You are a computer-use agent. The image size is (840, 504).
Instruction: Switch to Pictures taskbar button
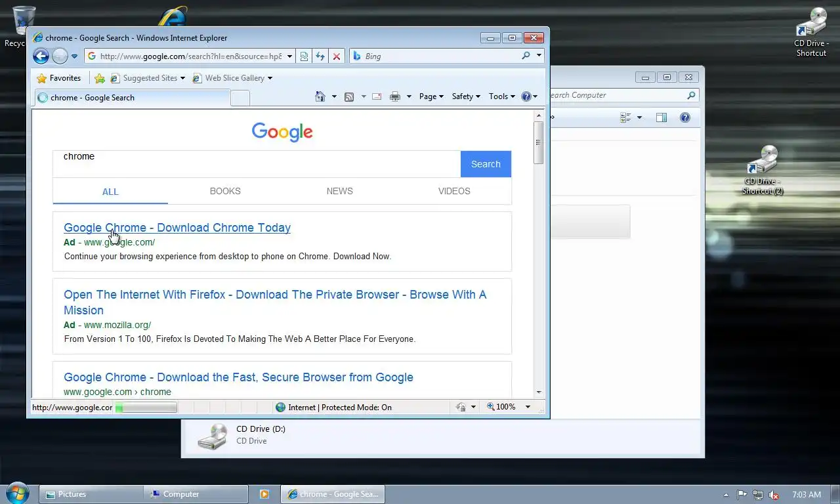(91, 494)
